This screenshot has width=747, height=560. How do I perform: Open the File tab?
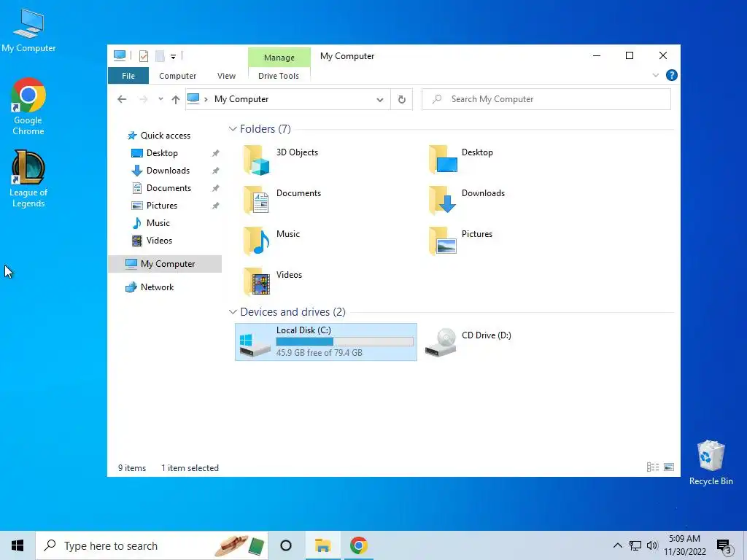(128, 76)
